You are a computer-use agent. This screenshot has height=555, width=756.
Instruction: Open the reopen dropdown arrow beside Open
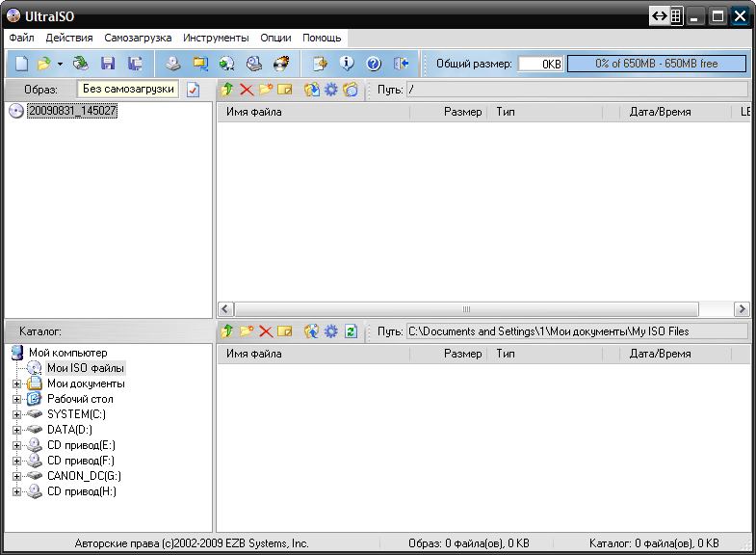[x=60, y=64]
